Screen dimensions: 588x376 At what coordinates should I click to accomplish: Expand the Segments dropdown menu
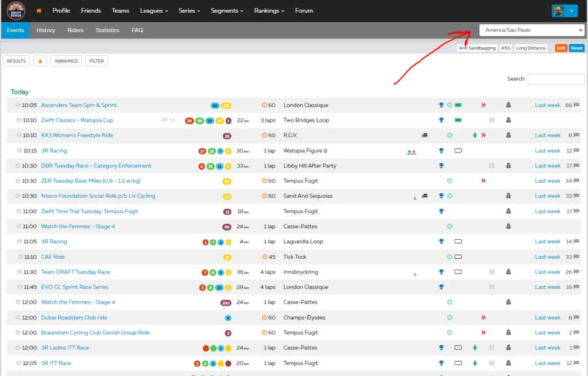click(227, 10)
